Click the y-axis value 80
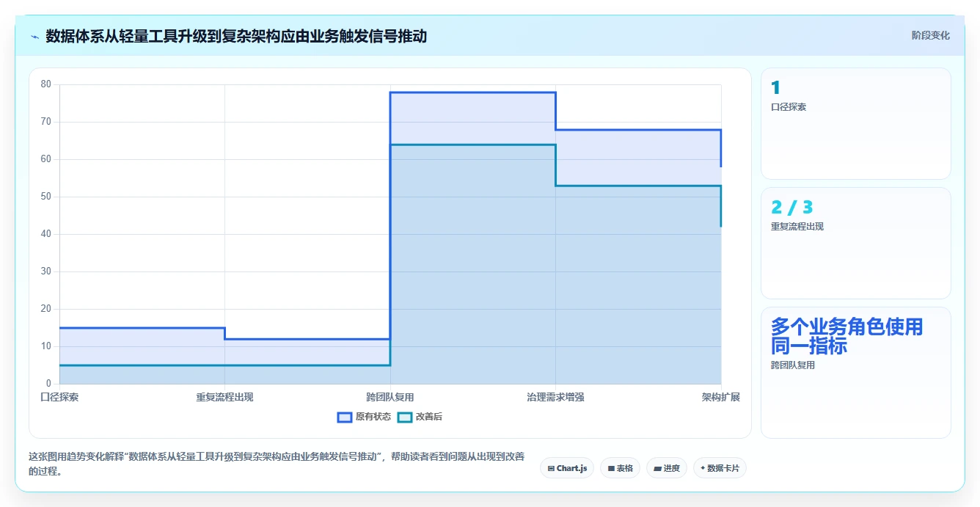 (x=46, y=84)
